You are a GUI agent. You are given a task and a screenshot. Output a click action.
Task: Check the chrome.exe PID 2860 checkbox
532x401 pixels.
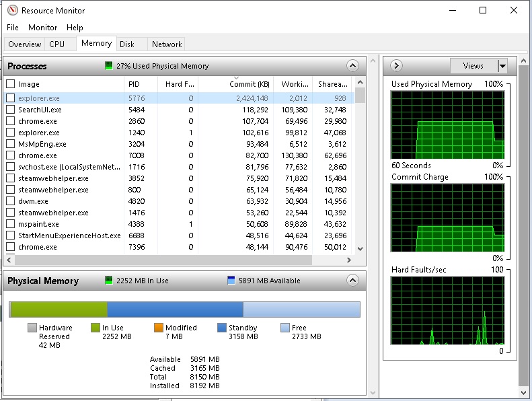tap(11, 121)
